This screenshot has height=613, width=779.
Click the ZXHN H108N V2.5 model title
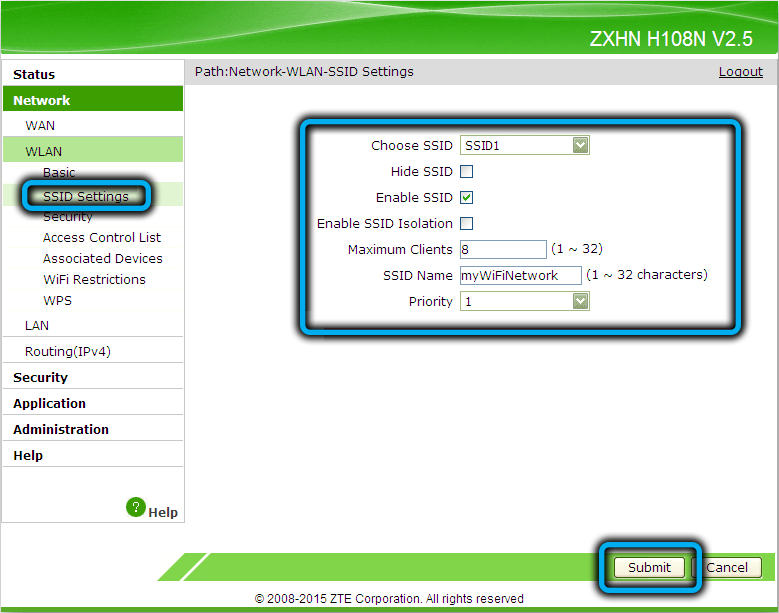click(x=671, y=39)
